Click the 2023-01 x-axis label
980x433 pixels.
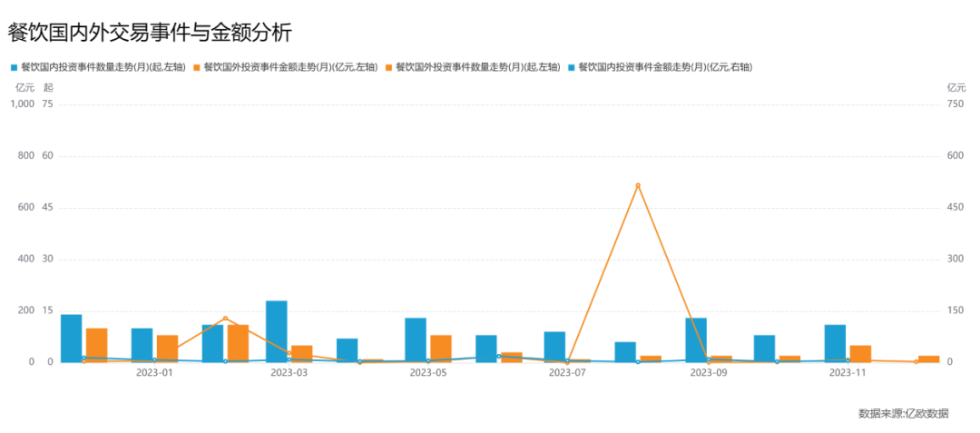tap(154, 372)
